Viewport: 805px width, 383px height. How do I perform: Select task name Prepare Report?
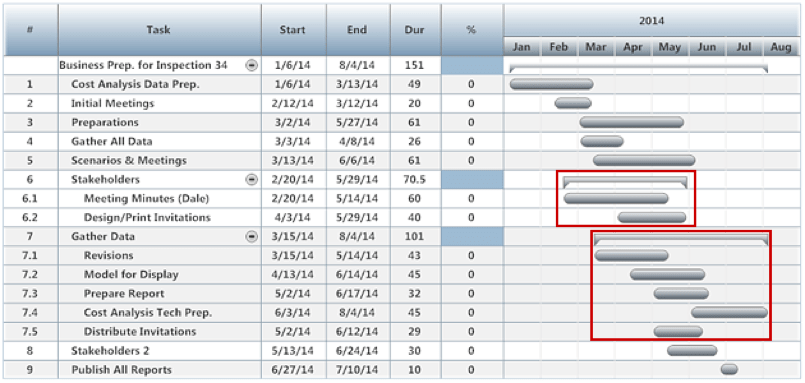tap(124, 293)
